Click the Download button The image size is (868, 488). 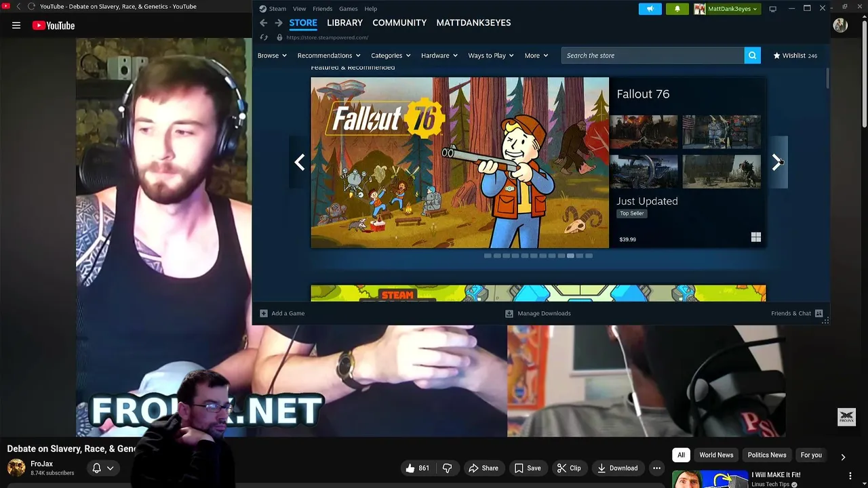[x=618, y=468]
